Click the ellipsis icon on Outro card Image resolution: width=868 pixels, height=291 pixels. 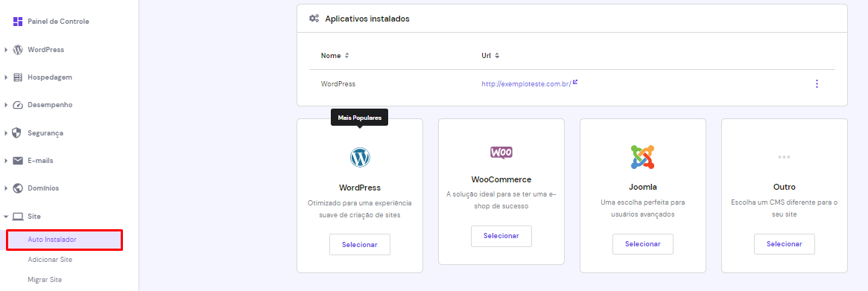coord(784,156)
